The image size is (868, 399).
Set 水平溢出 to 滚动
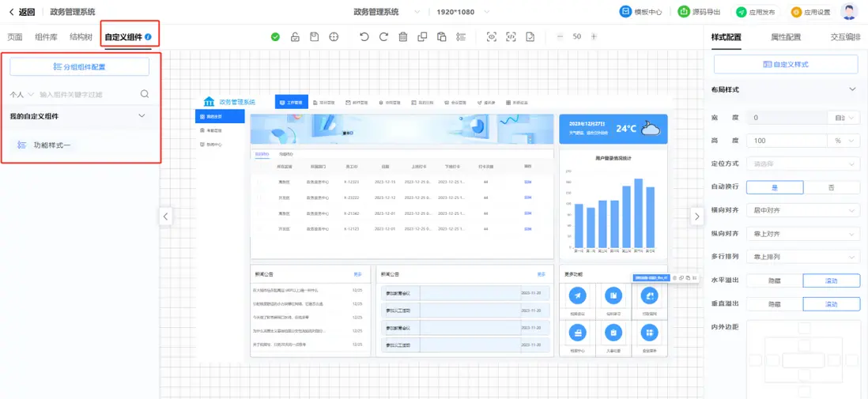point(832,280)
